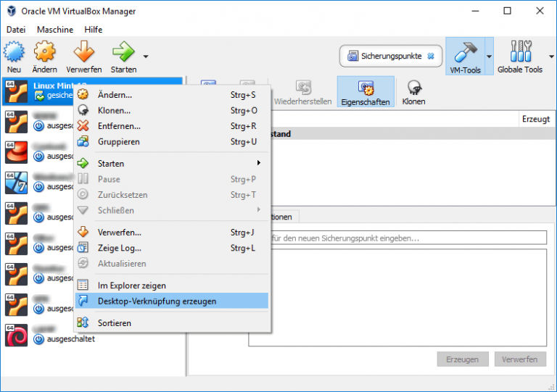
Task: Click the Explorer list icon in context menu
Action: (x=83, y=285)
